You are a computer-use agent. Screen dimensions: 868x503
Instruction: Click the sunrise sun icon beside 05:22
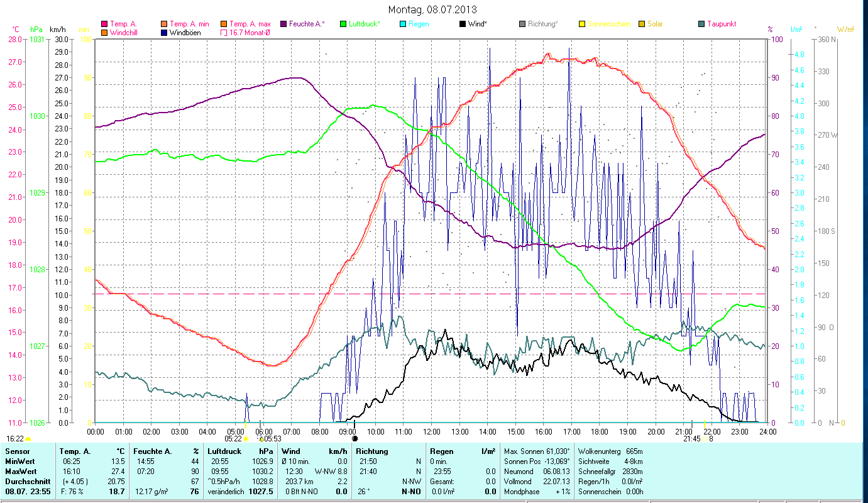click(245, 439)
